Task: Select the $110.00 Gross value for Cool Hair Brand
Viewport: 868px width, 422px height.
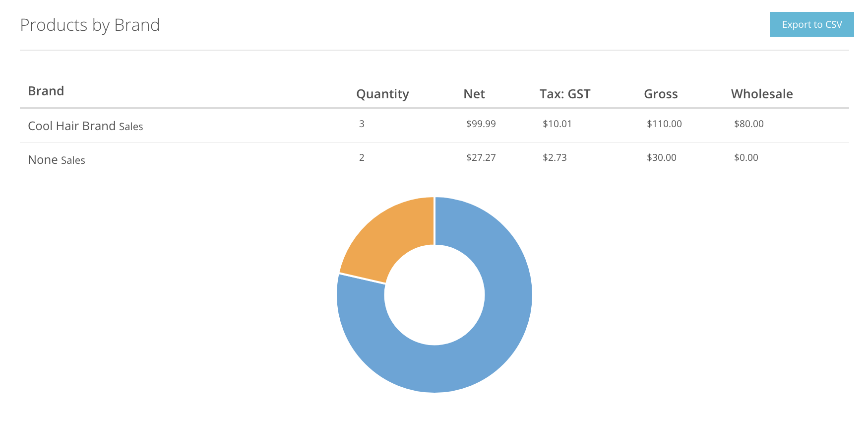Action: coord(664,124)
